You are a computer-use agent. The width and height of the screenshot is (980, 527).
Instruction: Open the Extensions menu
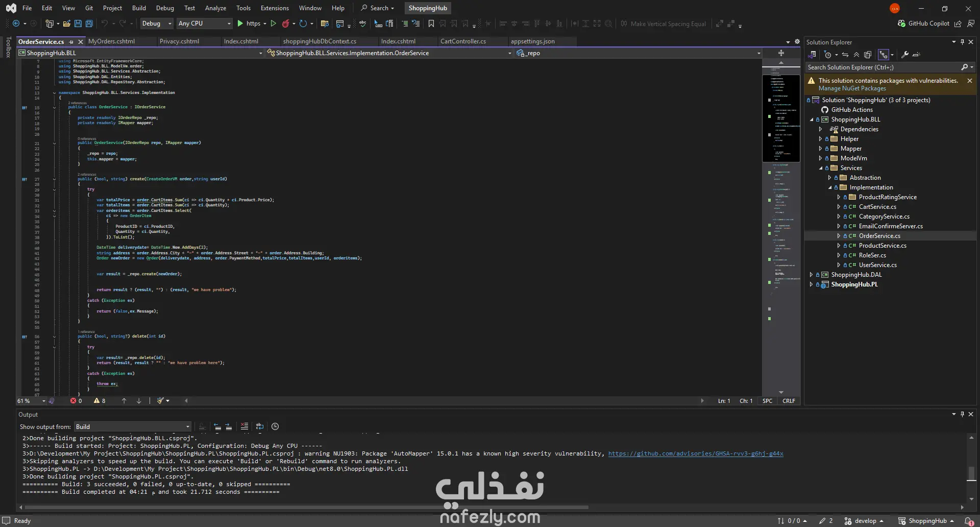point(275,8)
